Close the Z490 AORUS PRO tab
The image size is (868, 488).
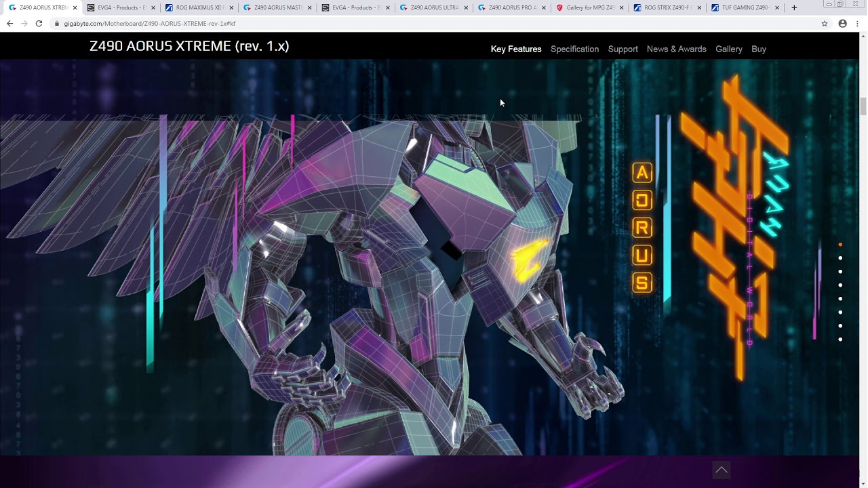click(x=544, y=7)
